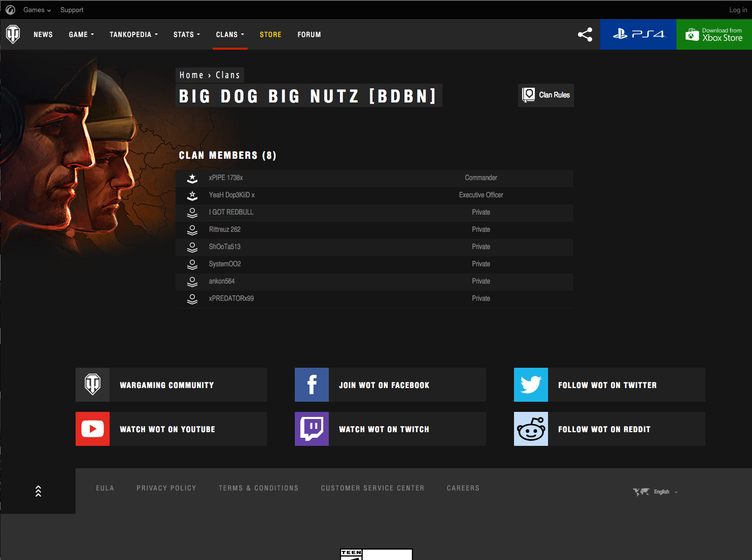Select member name ankon564
Image resolution: width=752 pixels, height=560 pixels.
[x=222, y=281]
